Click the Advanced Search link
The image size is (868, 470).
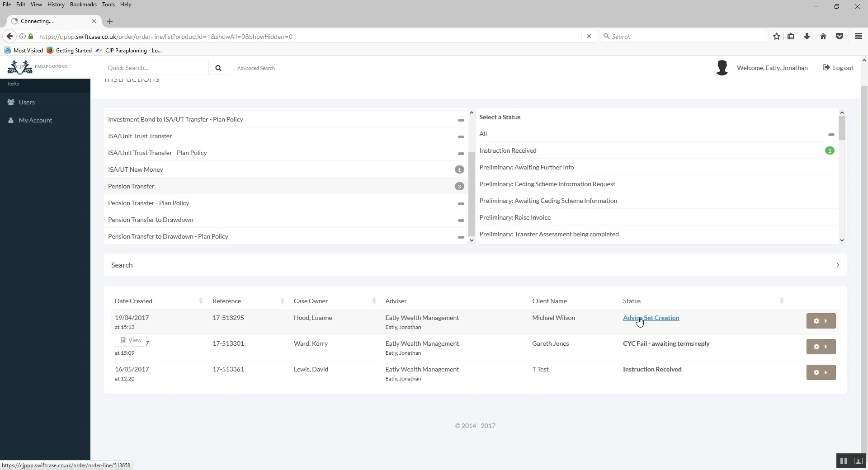256,68
